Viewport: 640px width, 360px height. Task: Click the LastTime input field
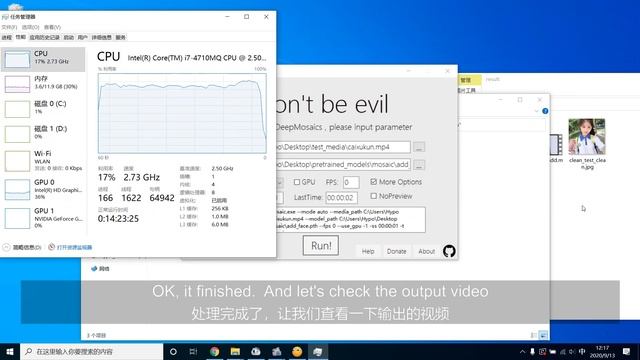point(342,198)
